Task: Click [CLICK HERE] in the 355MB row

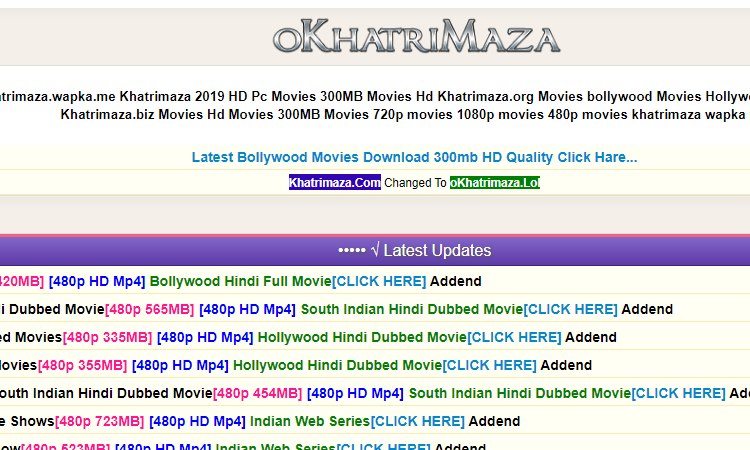Action: [x=489, y=366]
